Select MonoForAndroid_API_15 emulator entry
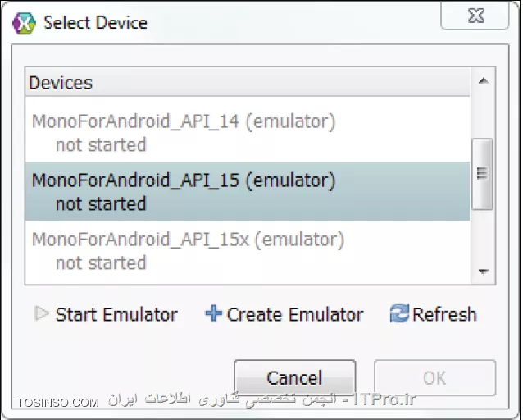Viewport: 523px width, 420px height. [248, 191]
